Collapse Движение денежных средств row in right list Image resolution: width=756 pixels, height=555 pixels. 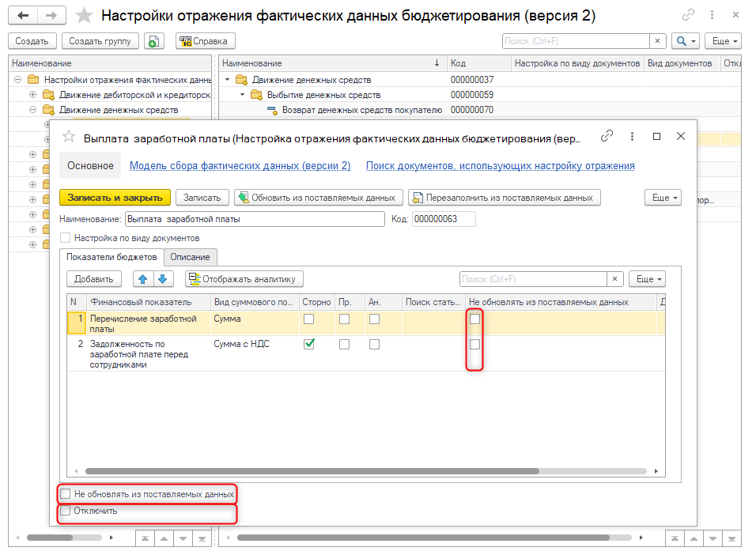[x=228, y=80]
